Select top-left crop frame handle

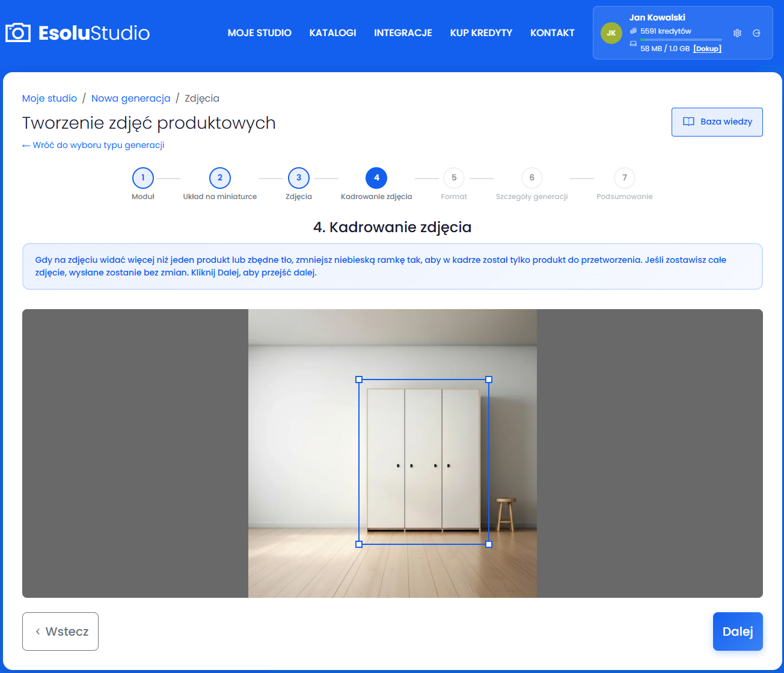359,380
